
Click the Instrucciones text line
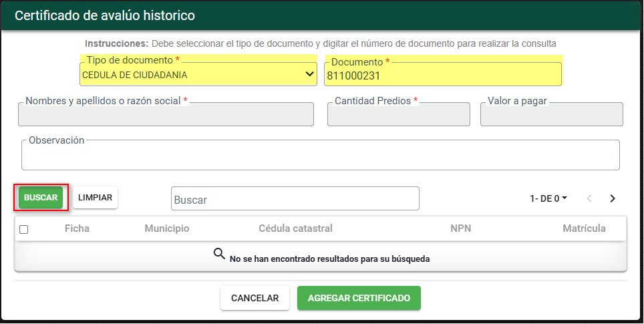click(x=321, y=43)
